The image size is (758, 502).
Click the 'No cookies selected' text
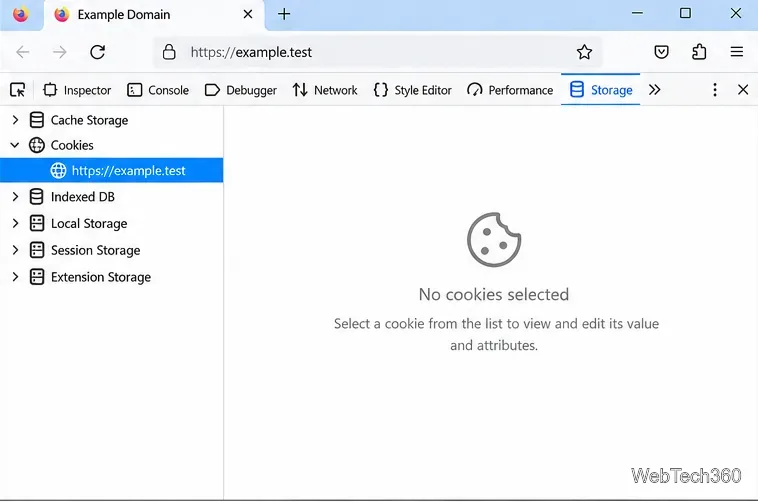click(x=494, y=294)
